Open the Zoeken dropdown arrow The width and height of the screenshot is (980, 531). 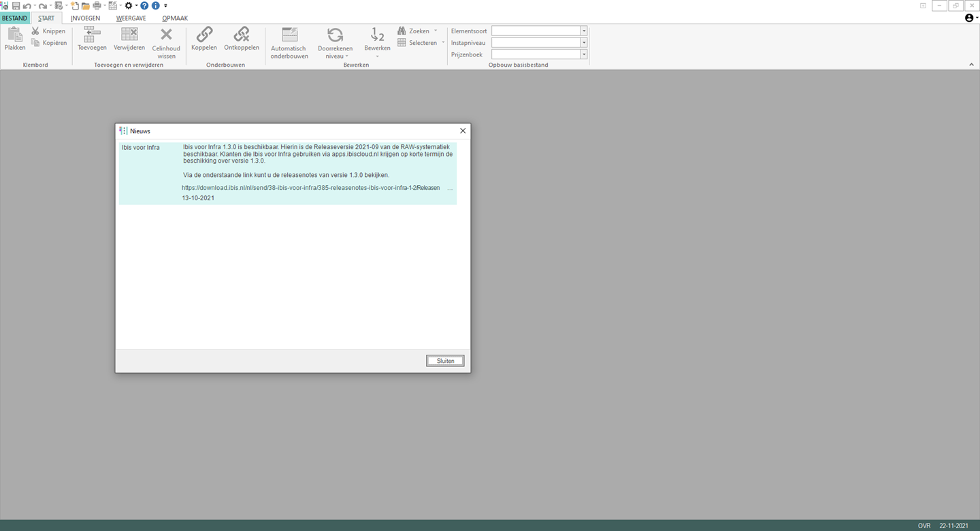click(436, 31)
